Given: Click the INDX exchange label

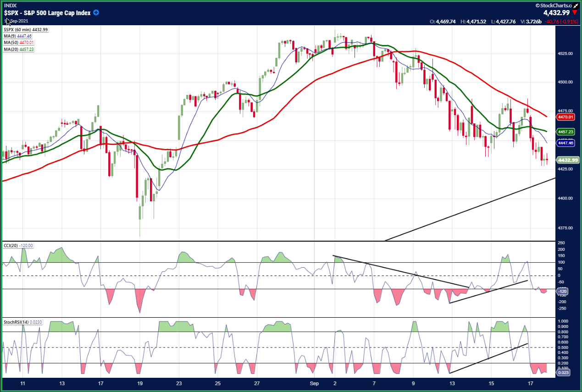Looking at the screenshot, I should (x=10, y=6).
